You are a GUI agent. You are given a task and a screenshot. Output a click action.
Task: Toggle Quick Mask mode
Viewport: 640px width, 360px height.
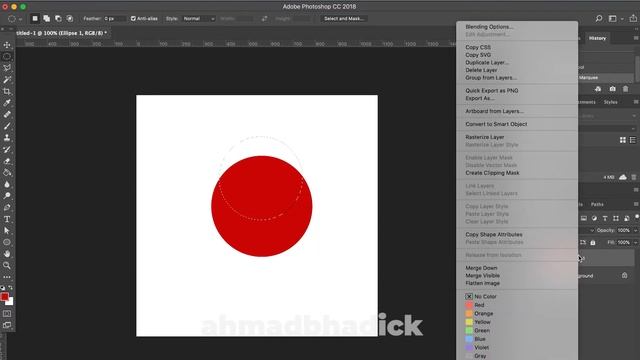tap(7, 313)
